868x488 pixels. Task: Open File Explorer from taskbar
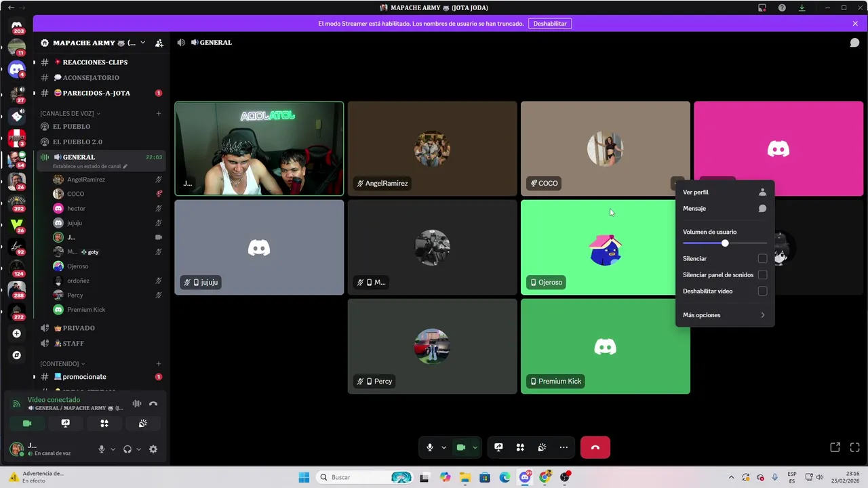465,477
